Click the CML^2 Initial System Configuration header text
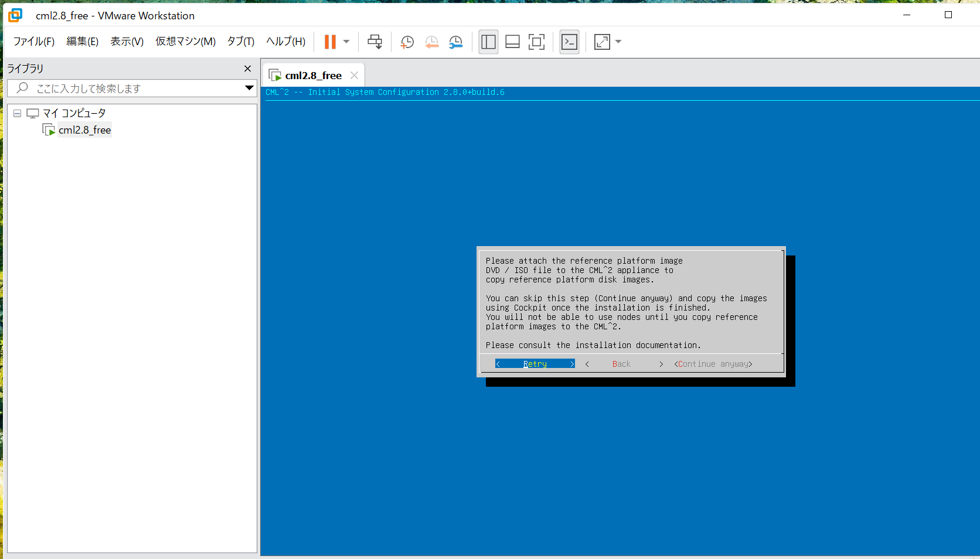Screen dimensions: 980x559 [x=385, y=92]
